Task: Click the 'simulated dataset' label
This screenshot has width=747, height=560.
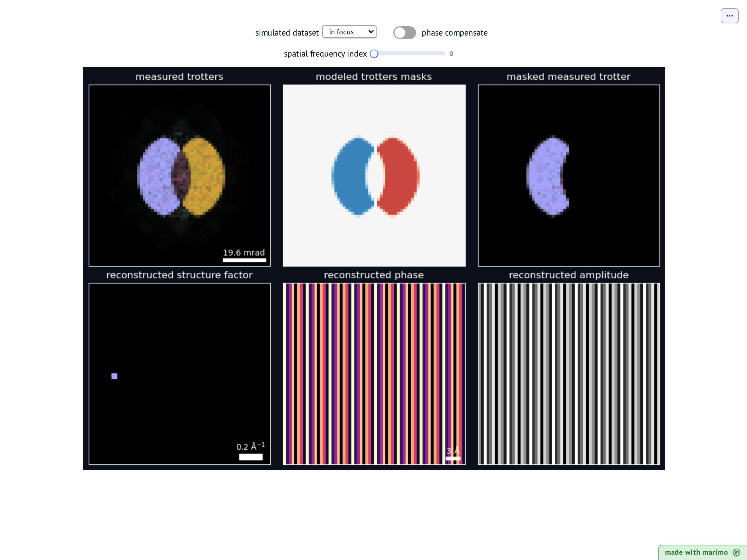Action: (287, 33)
